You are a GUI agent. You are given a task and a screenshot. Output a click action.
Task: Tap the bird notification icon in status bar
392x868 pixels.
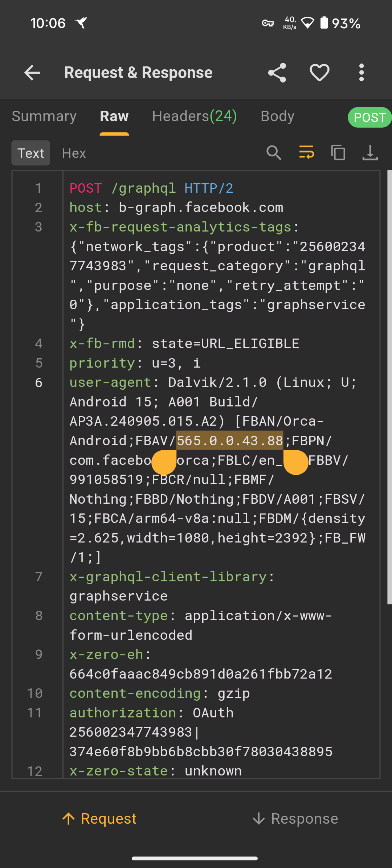point(81,23)
